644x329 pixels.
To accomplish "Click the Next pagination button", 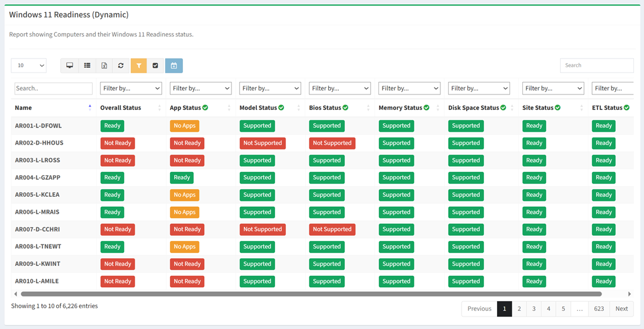I will pos(621,308).
